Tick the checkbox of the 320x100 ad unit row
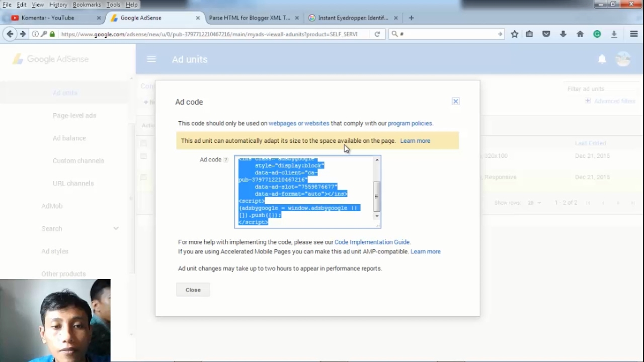This screenshot has height=362, width=644. (x=144, y=156)
